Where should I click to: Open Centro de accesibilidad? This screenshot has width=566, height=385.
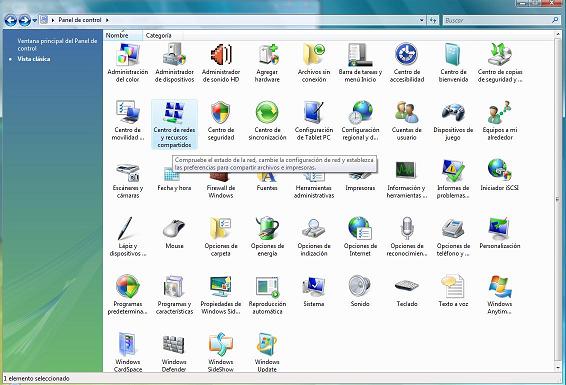(x=406, y=63)
